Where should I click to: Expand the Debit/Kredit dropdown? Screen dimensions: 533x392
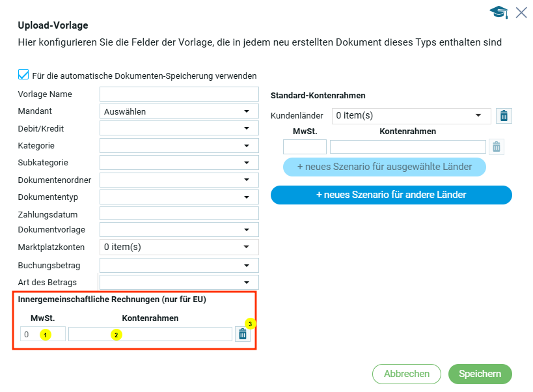click(179, 128)
